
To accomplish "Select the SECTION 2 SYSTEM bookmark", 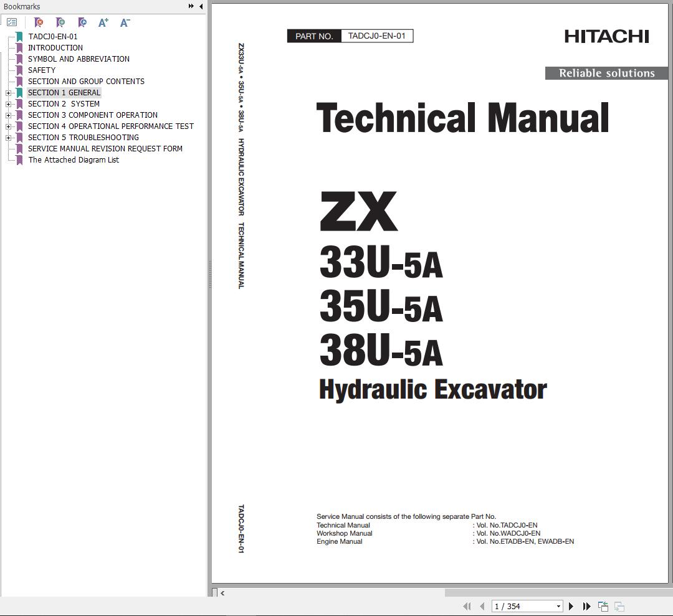I will [64, 103].
